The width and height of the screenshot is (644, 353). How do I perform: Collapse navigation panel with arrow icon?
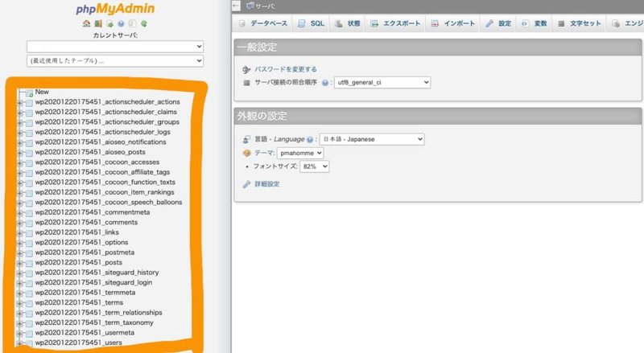(x=236, y=6)
